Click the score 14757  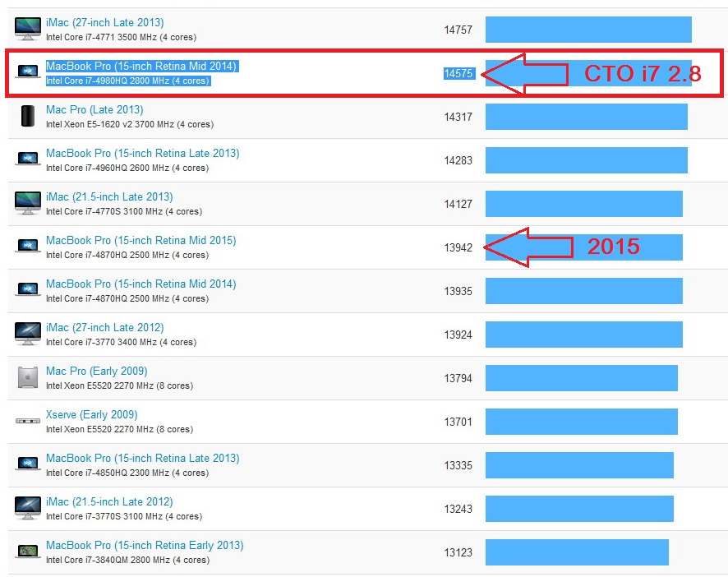[458, 30]
